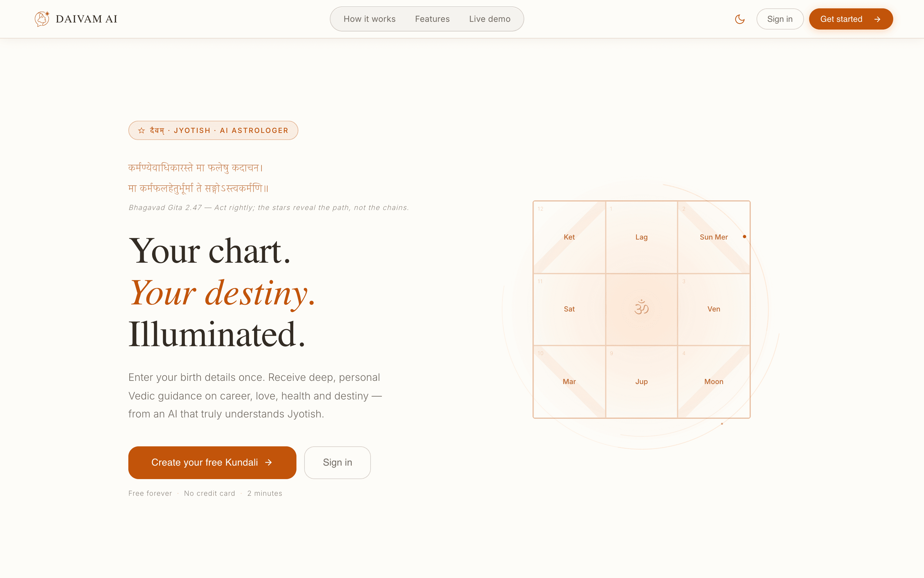
Task: Click Create your free Kundali
Action: pyautogui.click(x=212, y=462)
